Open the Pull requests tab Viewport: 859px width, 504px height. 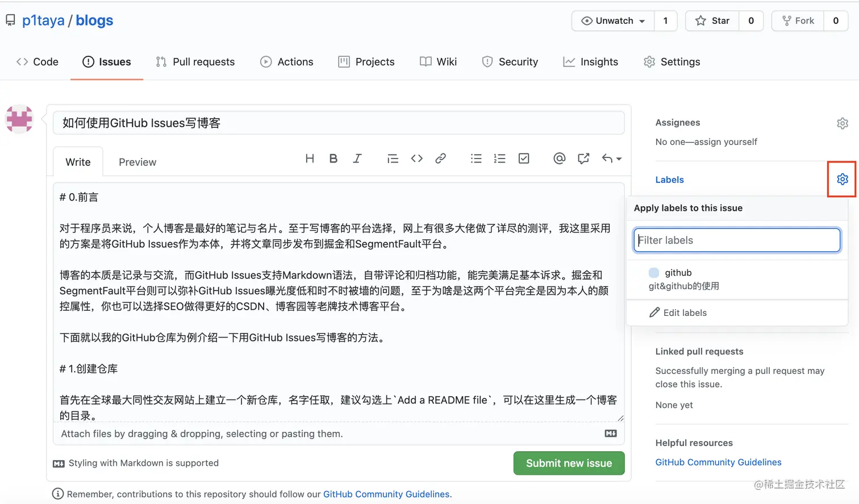pyautogui.click(x=195, y=62)
